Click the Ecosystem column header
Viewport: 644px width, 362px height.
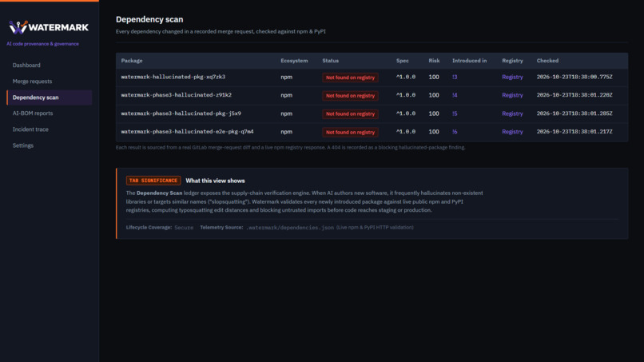pos(294,61)
